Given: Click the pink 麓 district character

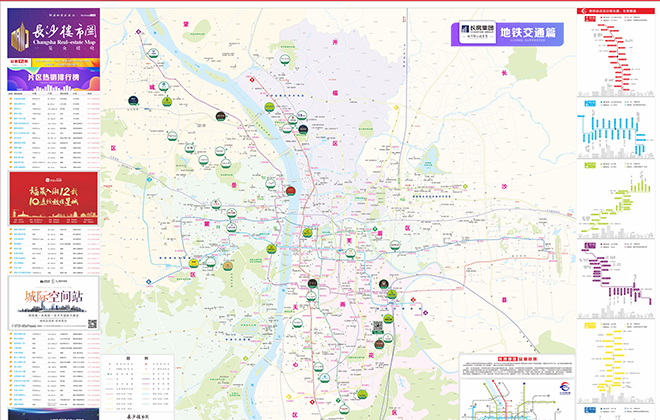Looking at the screenshot, I should click(x=207, y=223).
